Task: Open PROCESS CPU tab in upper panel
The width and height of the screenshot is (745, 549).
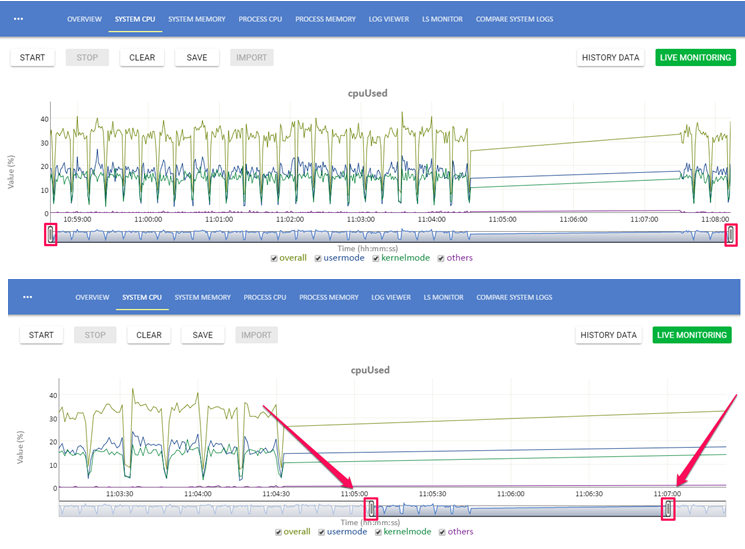Action: pyautogui.click(x=260, y=19)
